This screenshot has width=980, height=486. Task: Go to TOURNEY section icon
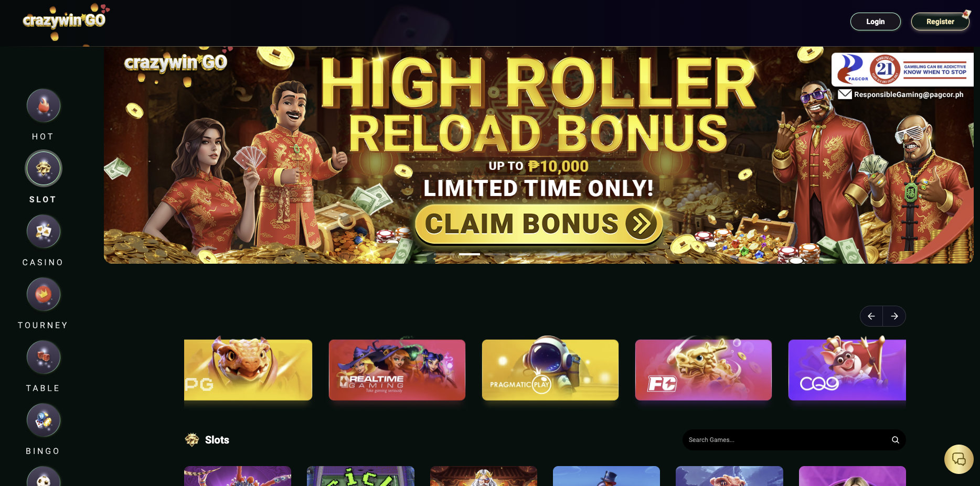44,294
